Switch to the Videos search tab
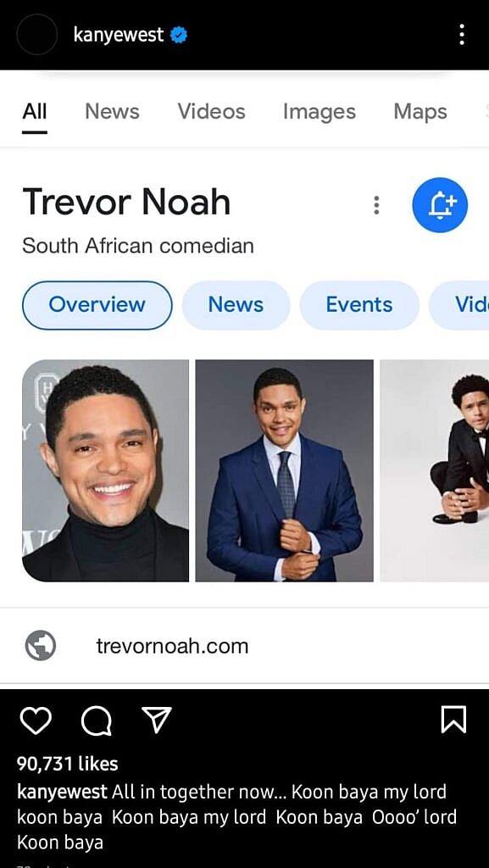 tap(211, 111)
